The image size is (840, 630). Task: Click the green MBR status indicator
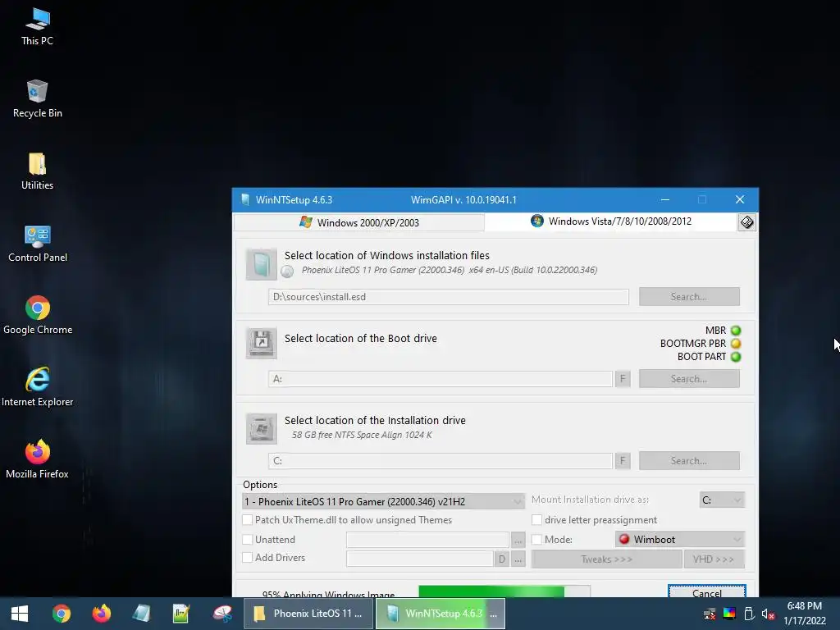pyautogui.click(x=736, y=331)
